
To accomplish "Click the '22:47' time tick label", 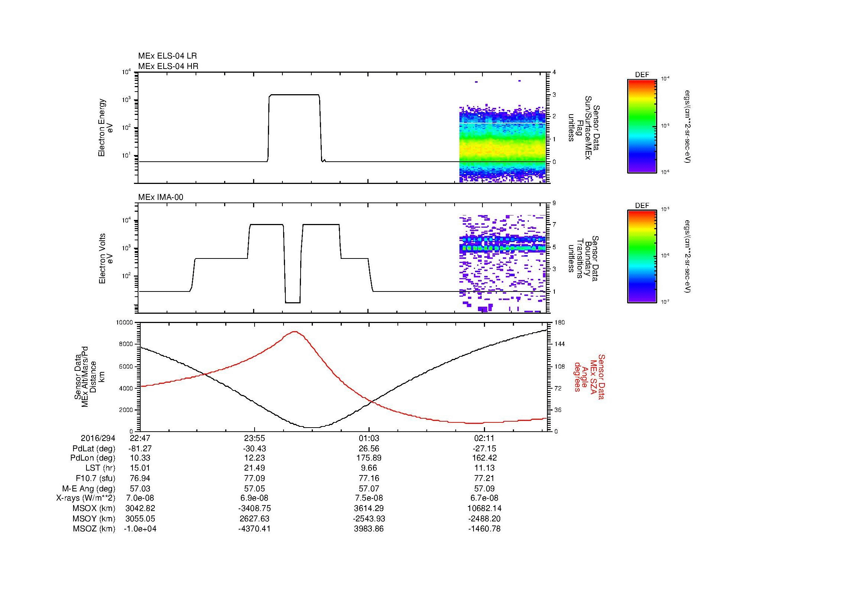I will (x=140, y=438).
